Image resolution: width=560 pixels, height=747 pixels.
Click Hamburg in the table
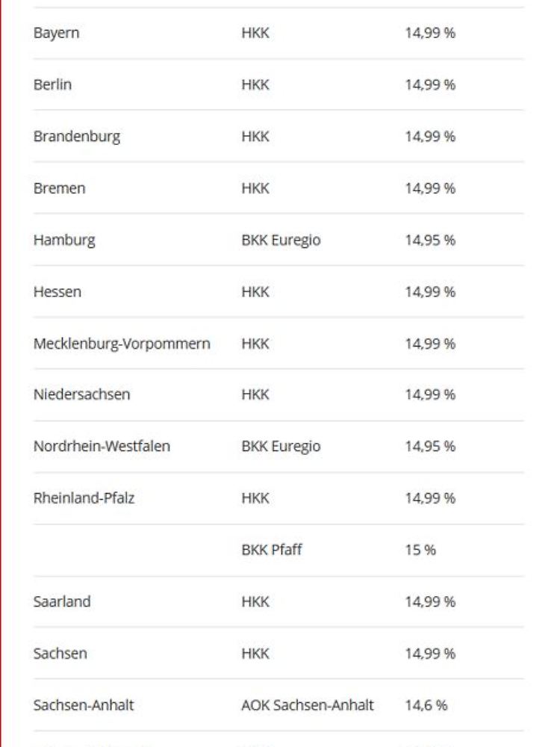coord(64,240)
